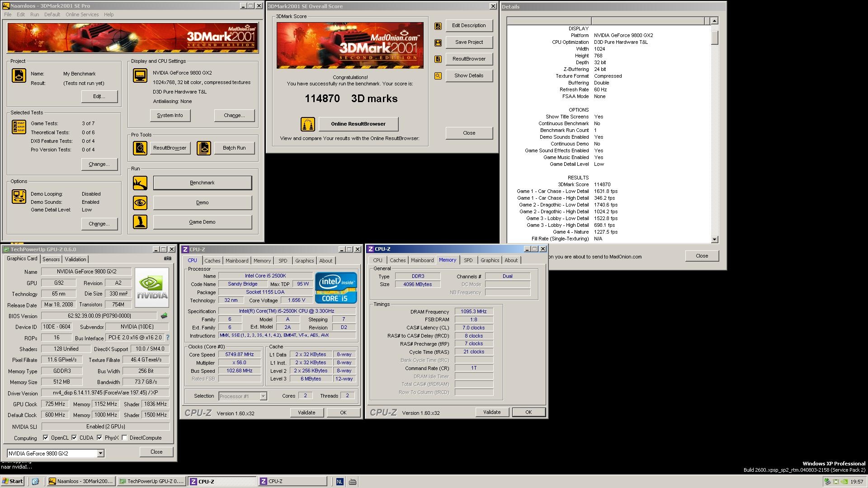Click the Windows Start button
Viewport: 868px width, 488px height.
pyautogui.click(x=13, y=481)
